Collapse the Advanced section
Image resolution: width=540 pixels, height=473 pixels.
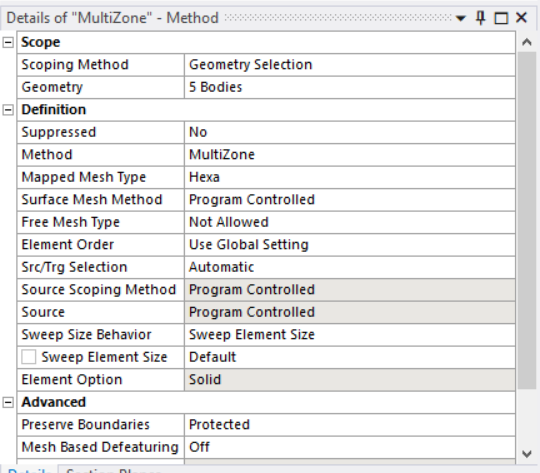coord(8,402)
